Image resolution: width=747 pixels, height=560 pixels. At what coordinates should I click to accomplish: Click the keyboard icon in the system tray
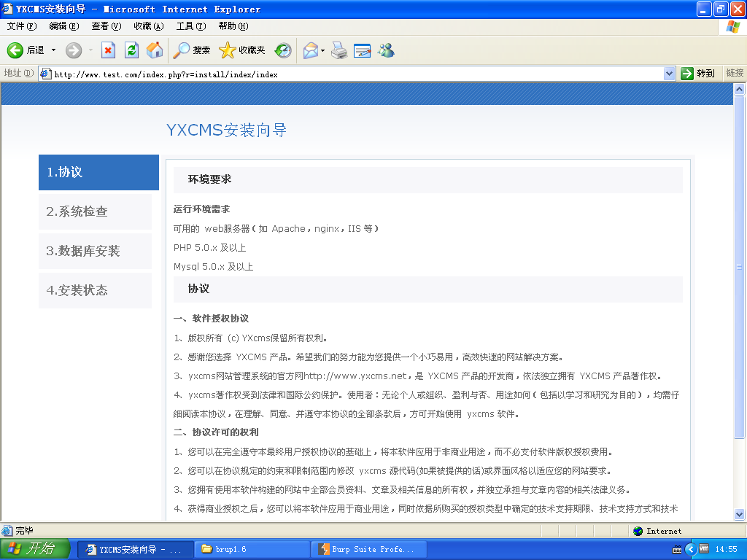point(676,550)
